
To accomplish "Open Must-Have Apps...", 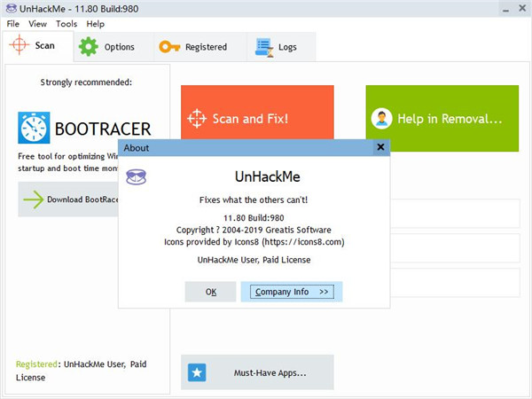I will (257, 372).
